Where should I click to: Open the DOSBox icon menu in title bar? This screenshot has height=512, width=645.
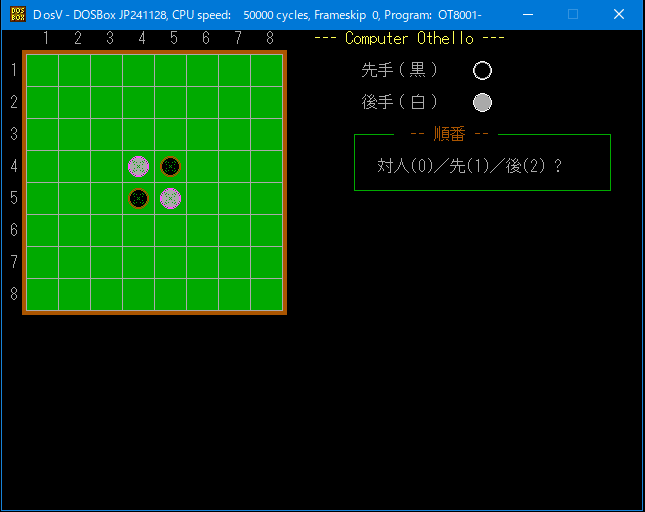[15, 15]
